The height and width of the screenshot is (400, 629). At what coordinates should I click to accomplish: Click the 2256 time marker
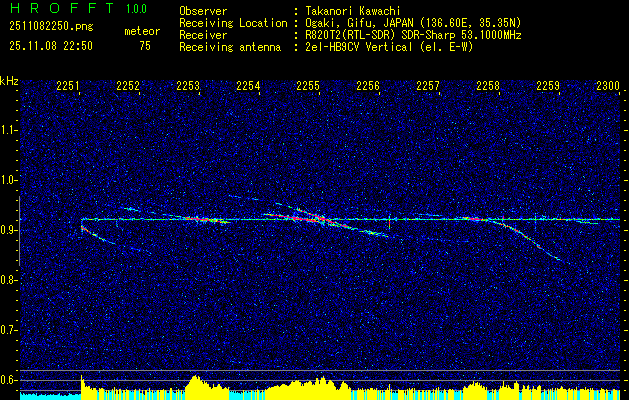(x=368, y=85)
